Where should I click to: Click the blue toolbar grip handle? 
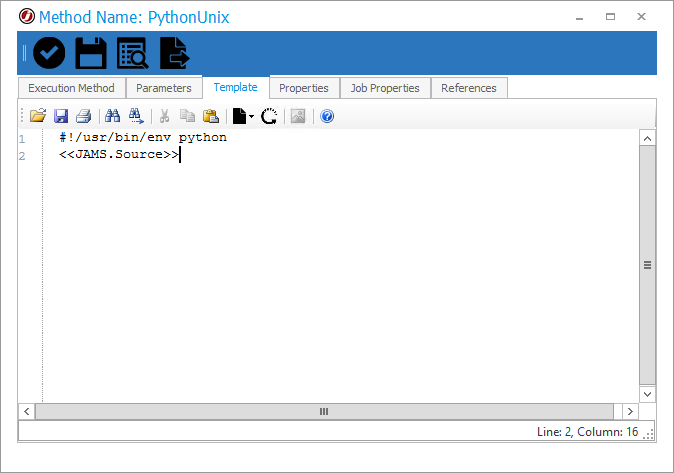coord(24,53)
